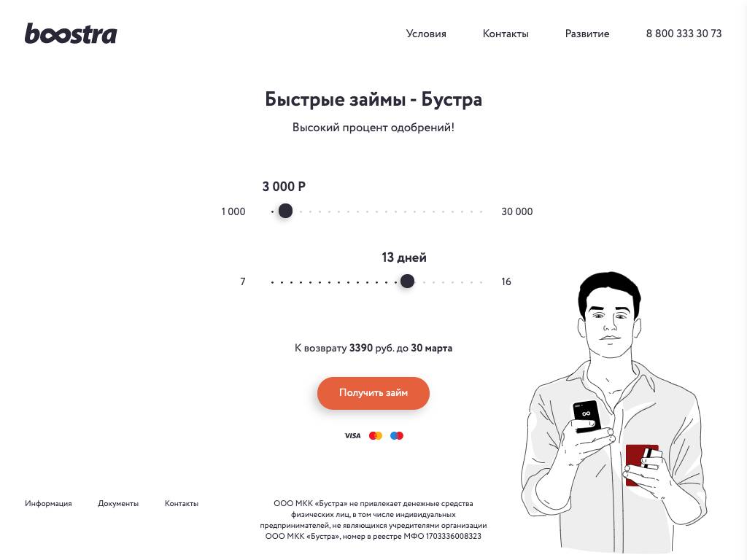Image resolution: width=747 pixels, height=560 pixels.
Task: Call the 8 800 333 30 73 number
Action: point(684,34)
